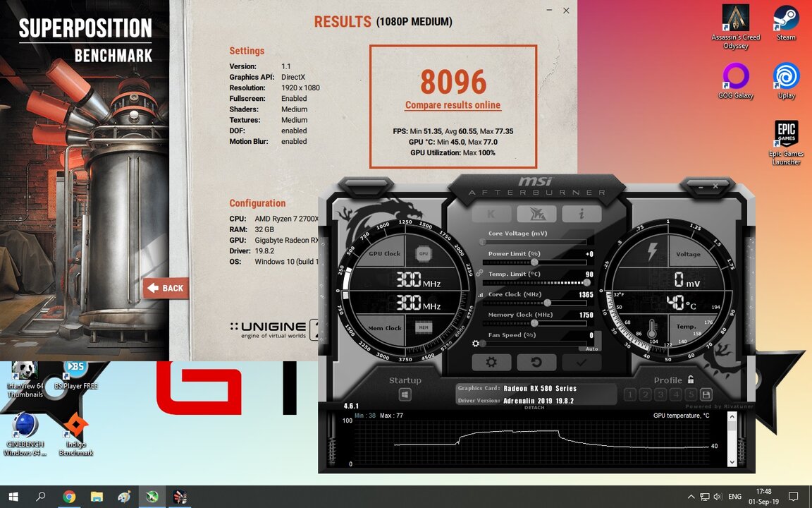
Task: Click the 8096 benchmark score
Action: [x=453, y=81]
